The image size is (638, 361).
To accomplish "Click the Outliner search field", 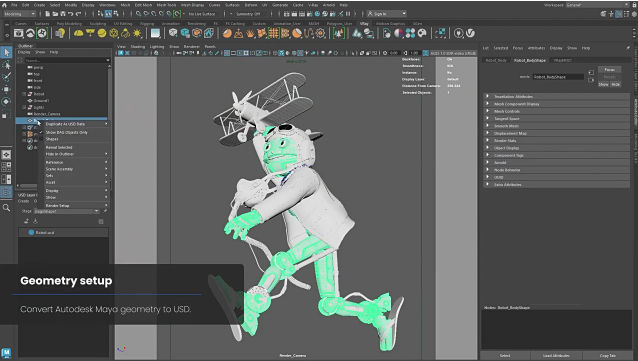I will [x=68, y=60].
